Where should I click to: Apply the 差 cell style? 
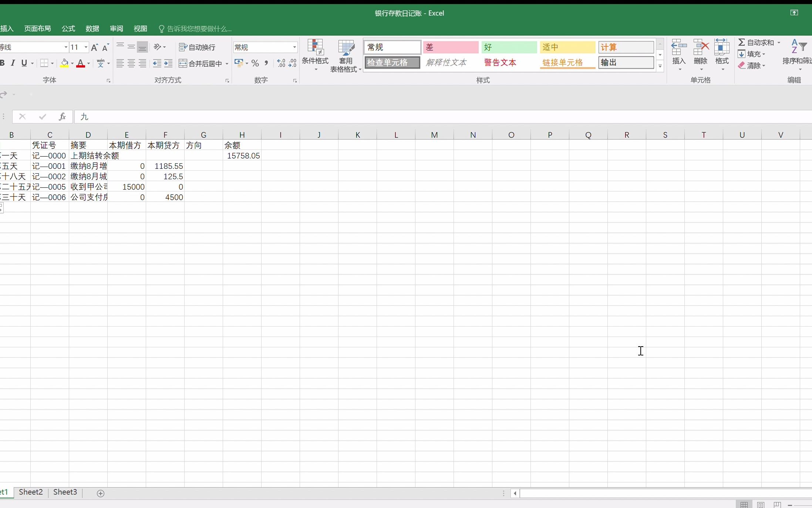[451, 47]
